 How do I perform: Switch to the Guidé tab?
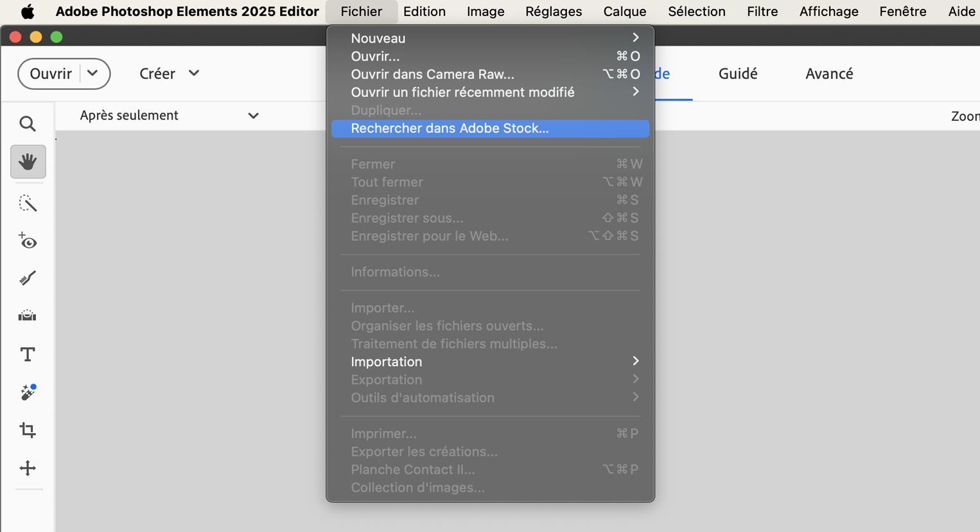738,74
